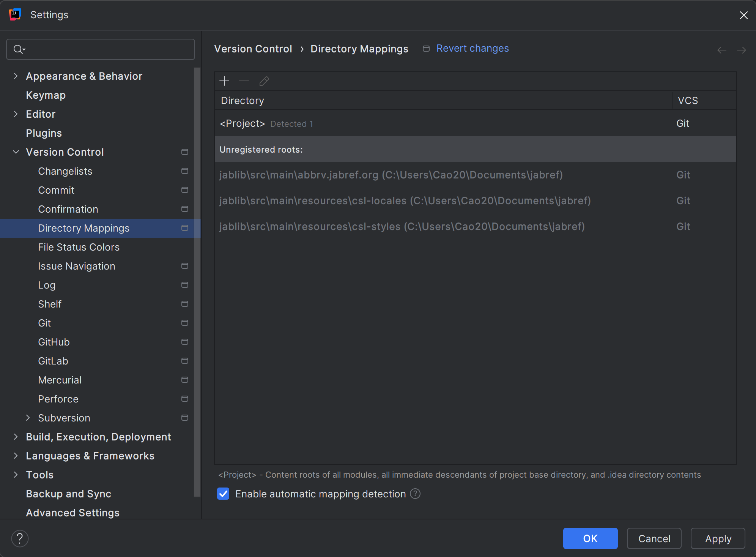Select the csl-locales unregistered root
Image resolution: width=756 pixels, height=557 pixels.
click(475, 201)
